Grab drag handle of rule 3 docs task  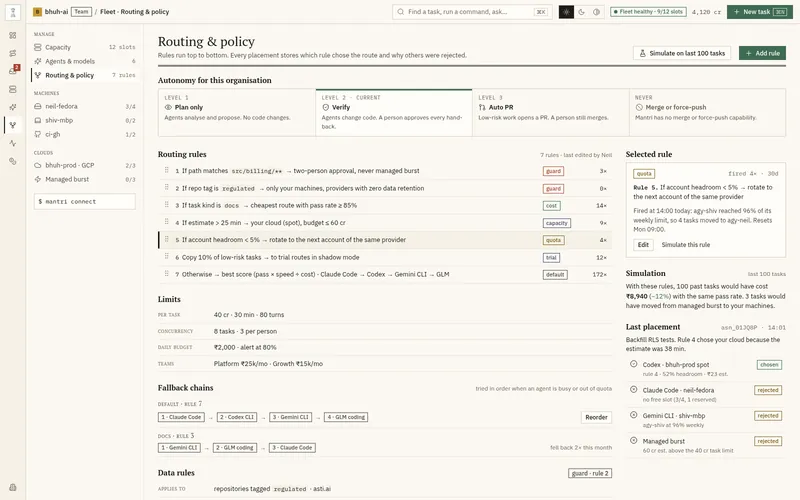tap(166, 205)
